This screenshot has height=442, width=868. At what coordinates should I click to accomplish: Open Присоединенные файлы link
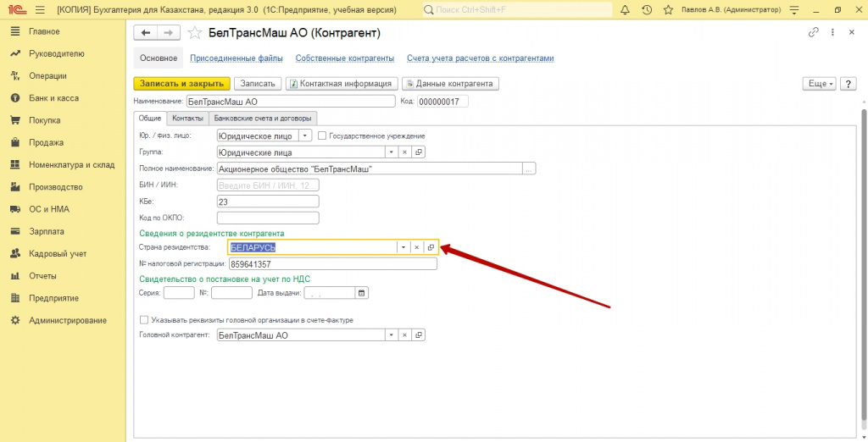[x=236, y=58]
